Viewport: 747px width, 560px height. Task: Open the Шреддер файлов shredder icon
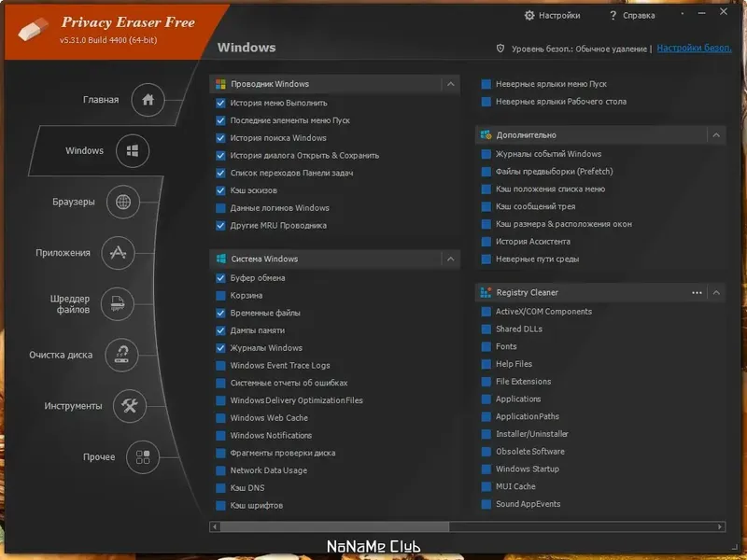(x=116, y=304)
